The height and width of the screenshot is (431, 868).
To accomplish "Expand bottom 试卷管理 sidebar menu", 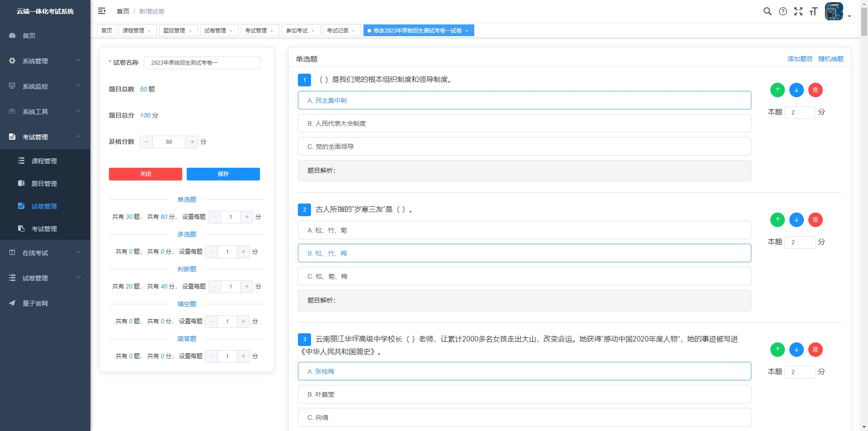I will point(45,278).
